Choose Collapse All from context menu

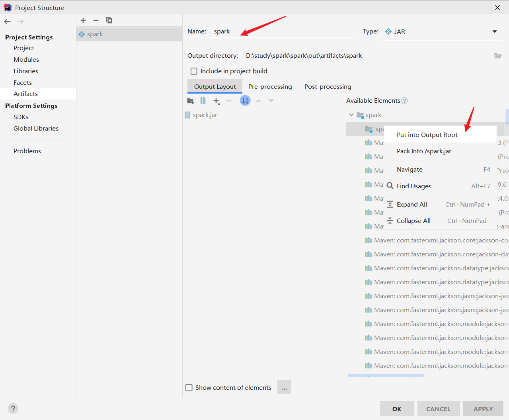click(x=441, y=221)
